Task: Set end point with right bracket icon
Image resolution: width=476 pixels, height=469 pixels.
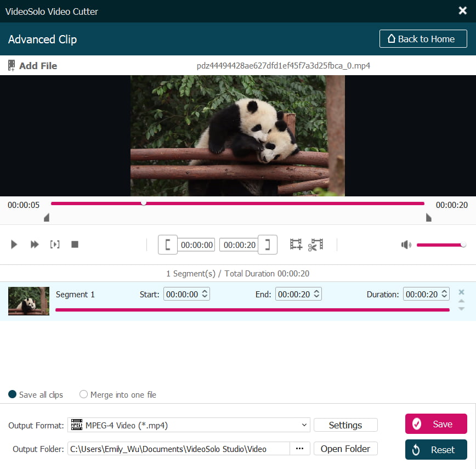Action: click(268, 245)
